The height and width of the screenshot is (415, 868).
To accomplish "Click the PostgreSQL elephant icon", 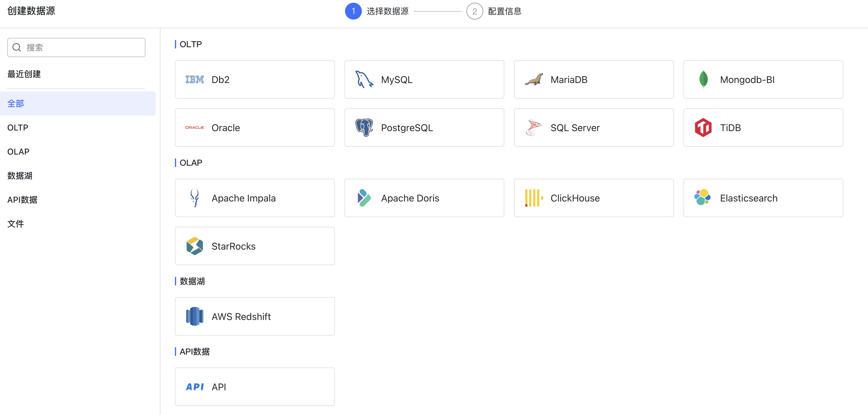I will click(x=364, y=128).
